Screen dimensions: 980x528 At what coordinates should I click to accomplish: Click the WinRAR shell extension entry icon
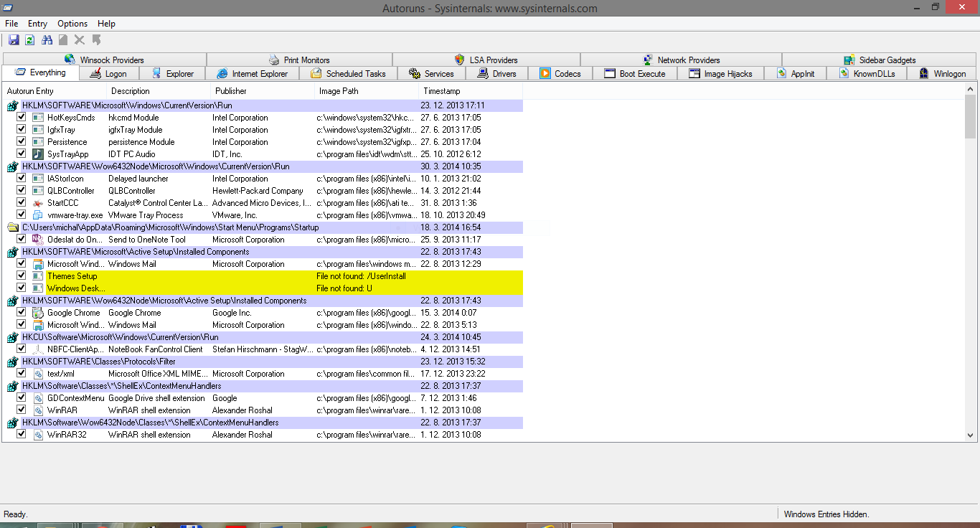point(38,410)
